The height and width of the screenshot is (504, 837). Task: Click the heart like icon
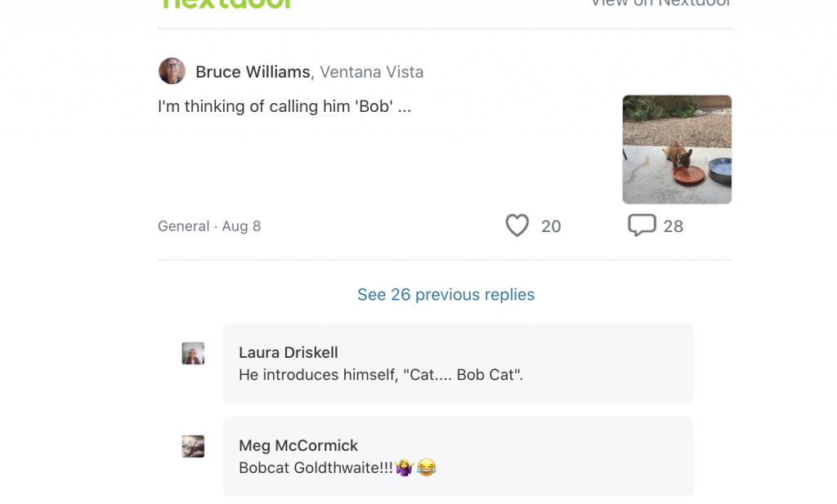point(517,225)
